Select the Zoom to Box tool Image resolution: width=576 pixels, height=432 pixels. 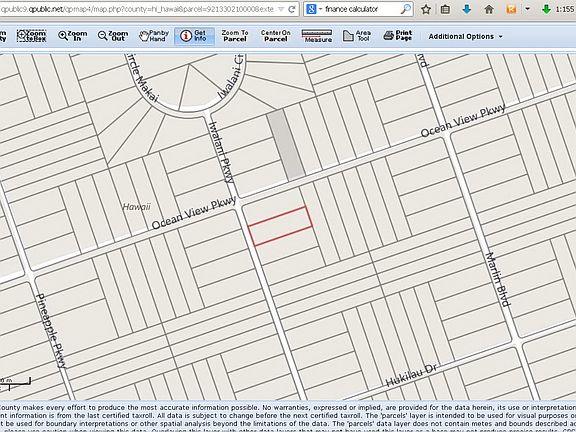[32, 36]
